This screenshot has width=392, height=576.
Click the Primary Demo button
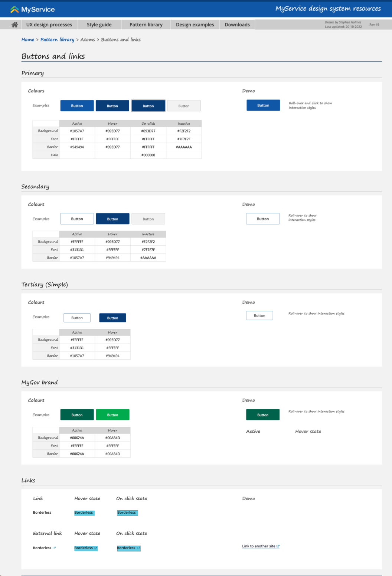(x=263, y=105)
